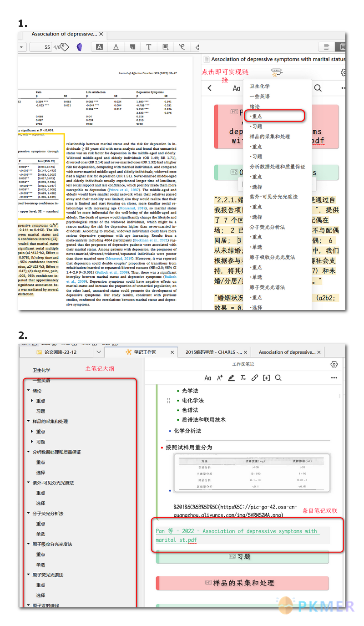Click the sample size table image in the note
Viewport: 364px width, 626px height.
click(x=252, y=473)
